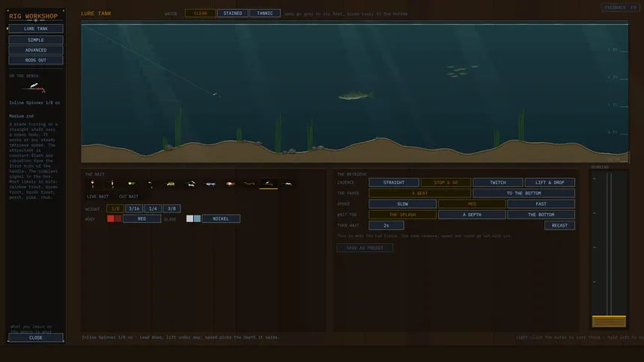Switch to the Simple workshop mode
The image size is (644, 362).
click(x=36, y=40)
